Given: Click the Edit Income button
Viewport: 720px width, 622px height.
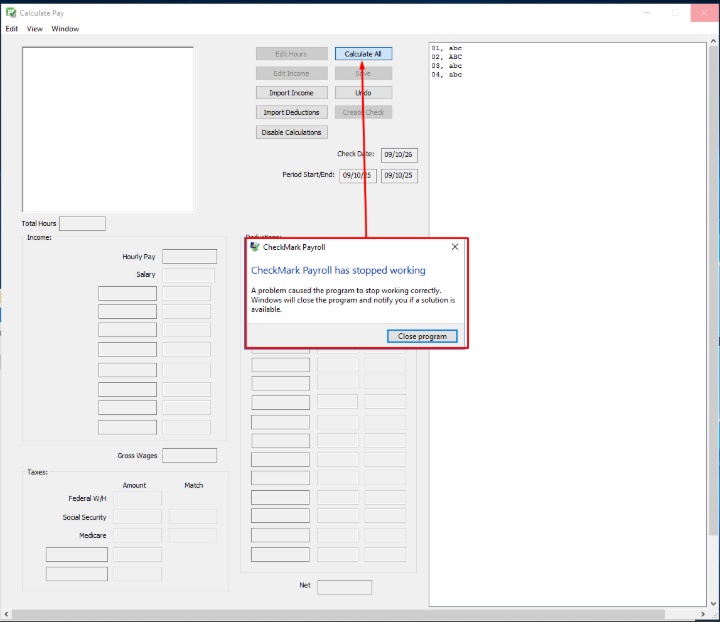Looking at the screenshot, I should [292, 73].
